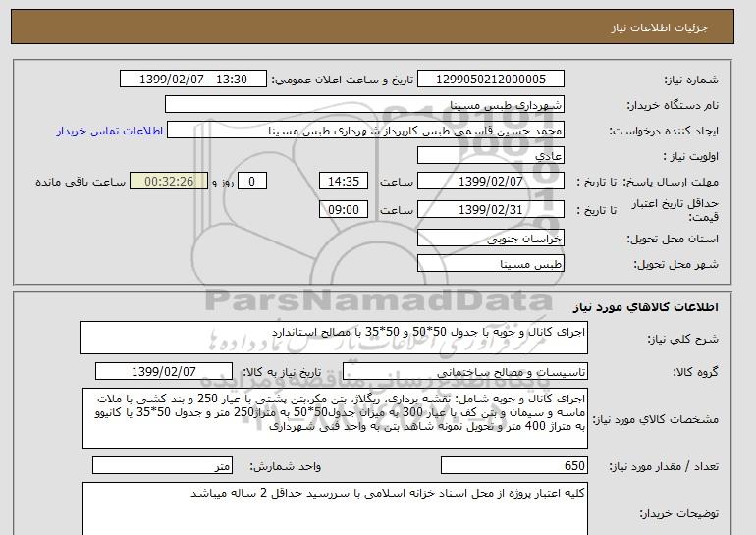Screen dimensions: 756x535
Task: Click the response deadline time 14:35
Action: click(x=344, y=182)
